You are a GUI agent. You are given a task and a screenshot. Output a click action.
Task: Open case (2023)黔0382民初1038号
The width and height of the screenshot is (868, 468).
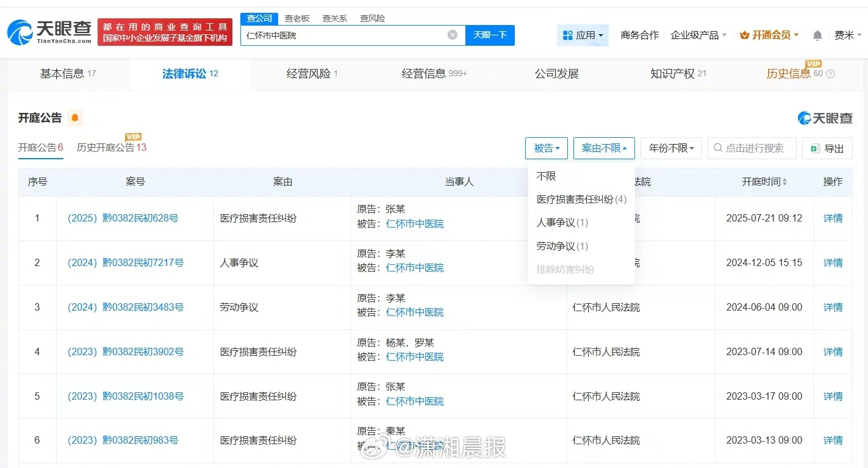[125, 397]
